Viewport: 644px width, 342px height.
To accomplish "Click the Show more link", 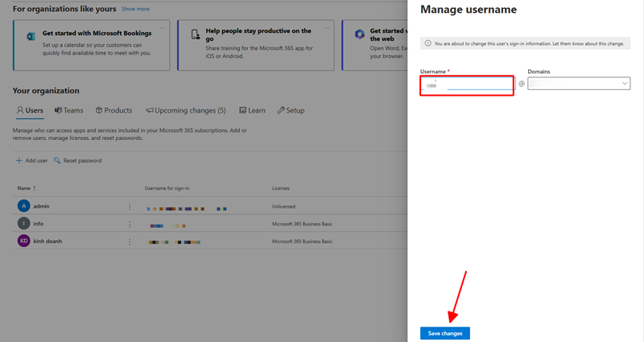I will tap(135, 9).
